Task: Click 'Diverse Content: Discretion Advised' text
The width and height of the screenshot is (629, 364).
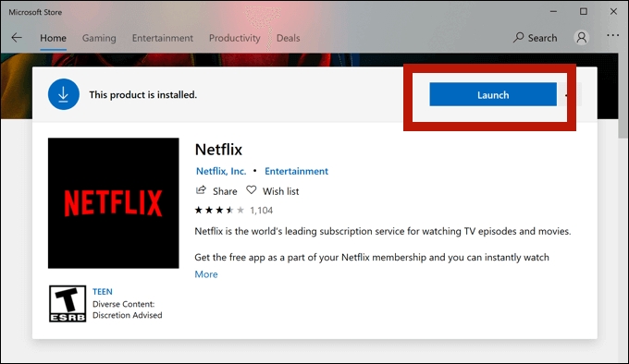Action: (127, 309)
